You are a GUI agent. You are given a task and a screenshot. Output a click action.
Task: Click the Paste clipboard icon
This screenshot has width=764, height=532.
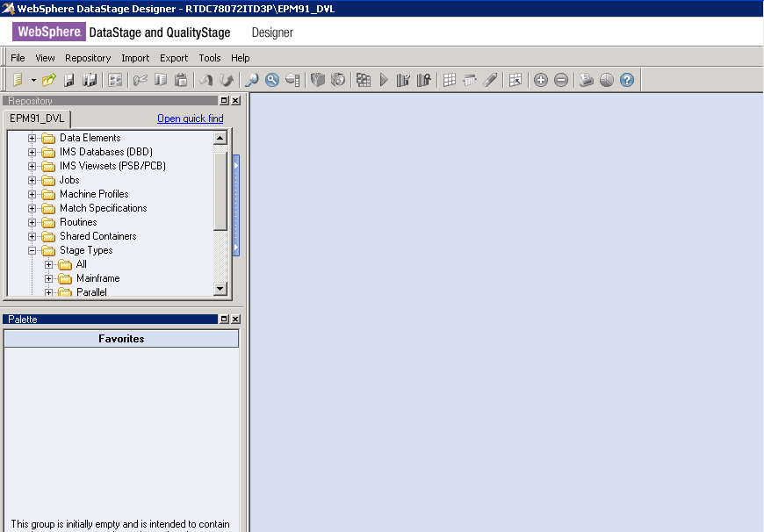point(181,79)
